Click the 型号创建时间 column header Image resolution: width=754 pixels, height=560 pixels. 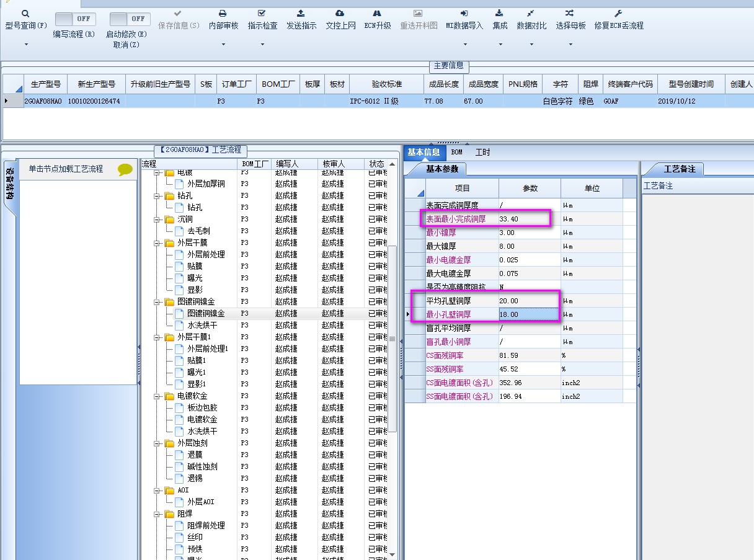(x=691, y=84)
